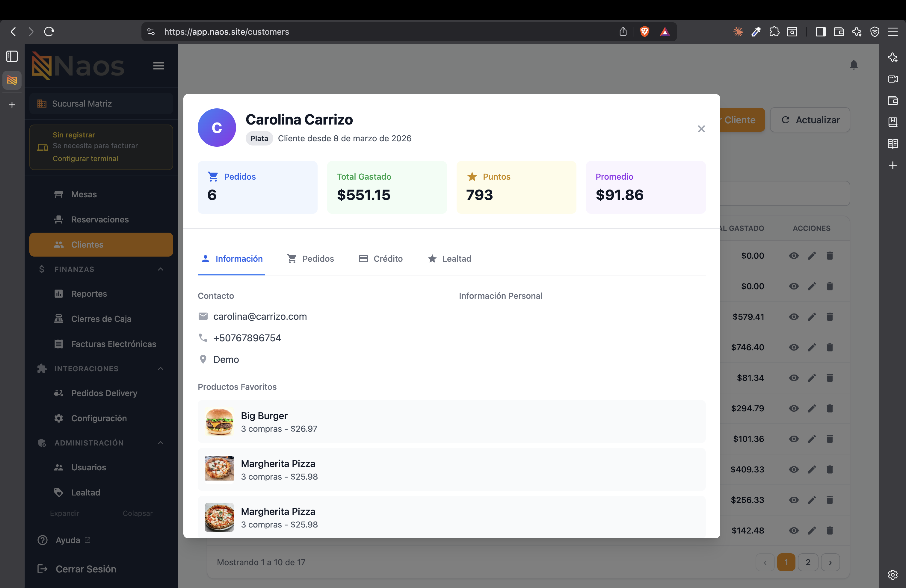Screen dimensions: 906x588
Task: View customer in the $101.36 row
Action: click(x=794, y=439)
